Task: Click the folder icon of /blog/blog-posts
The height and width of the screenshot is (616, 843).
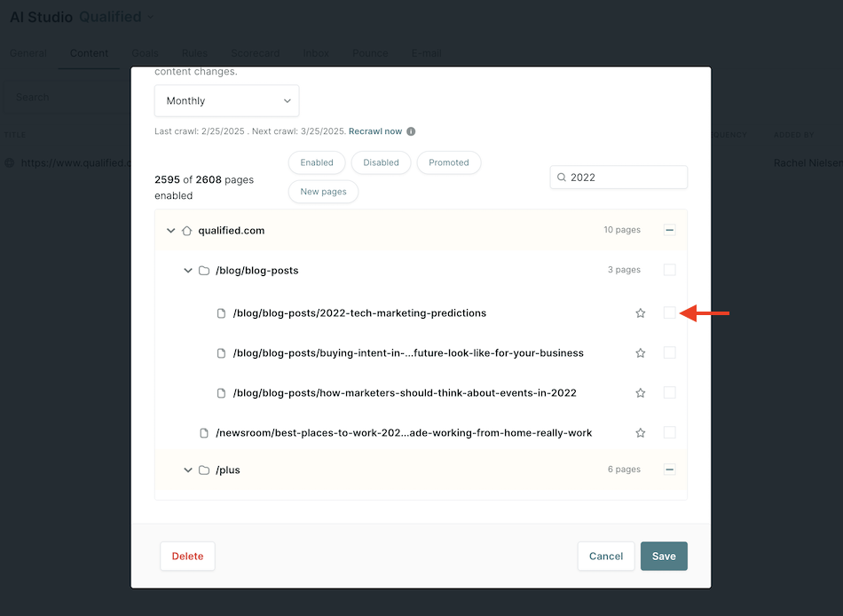Action: pos(204,271)
